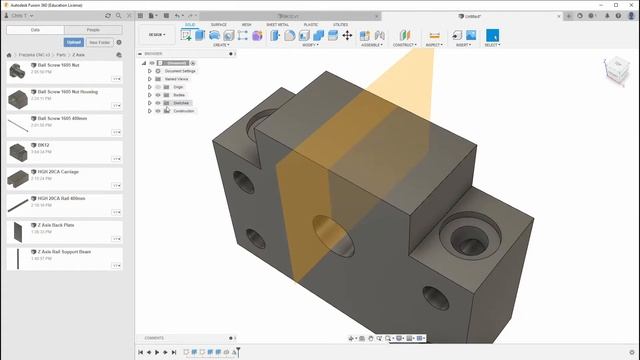Hide the Sketches folder
The image size is (640, 360).
tap(158, 103)
